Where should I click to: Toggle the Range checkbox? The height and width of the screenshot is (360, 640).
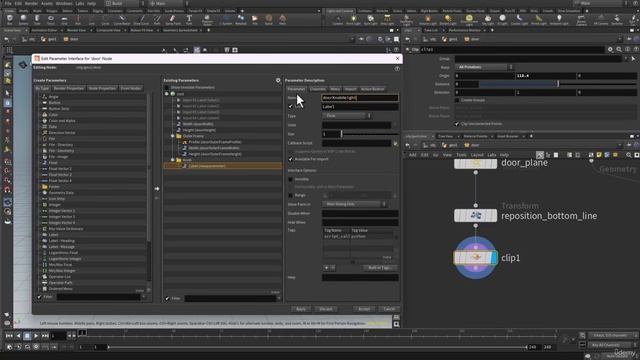tap(291, 196)
